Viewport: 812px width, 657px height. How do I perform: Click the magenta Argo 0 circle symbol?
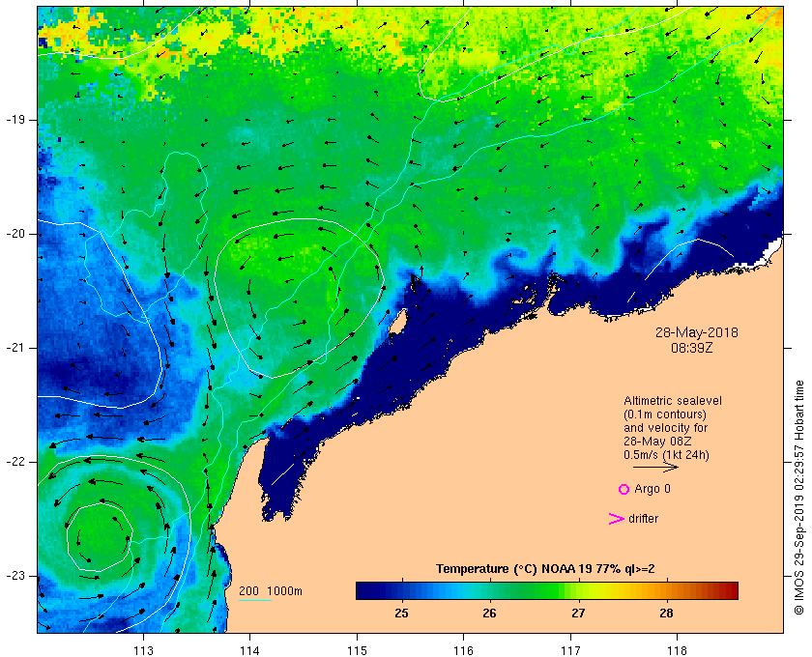click(x=623, y=489)
